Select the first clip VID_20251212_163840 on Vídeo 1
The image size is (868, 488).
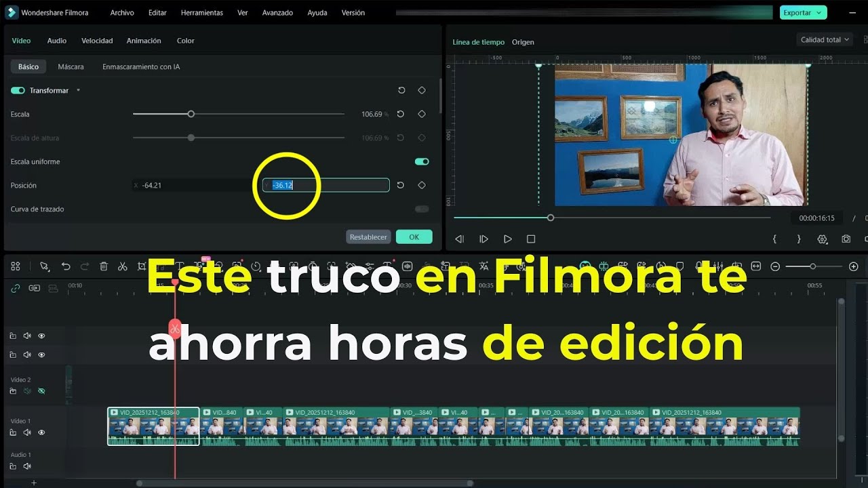pos(153,426)
